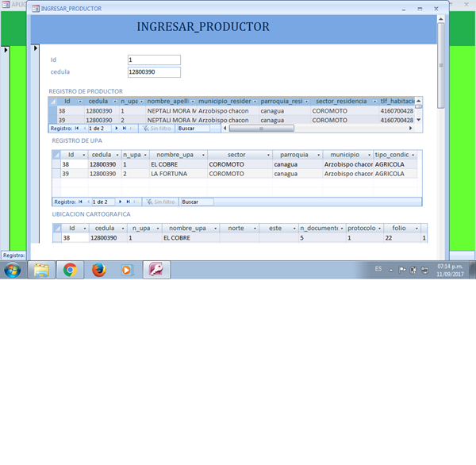Open municipio_residen column dropdown in REGISTRO DE PRODUCTOR
The width and height of the screenshot is (476, 465).
click(255, 102)
